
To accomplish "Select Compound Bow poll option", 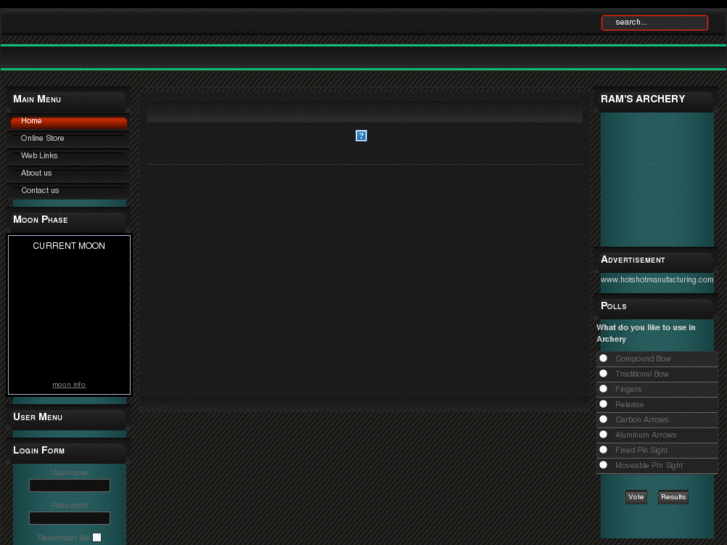I will 603,358.
